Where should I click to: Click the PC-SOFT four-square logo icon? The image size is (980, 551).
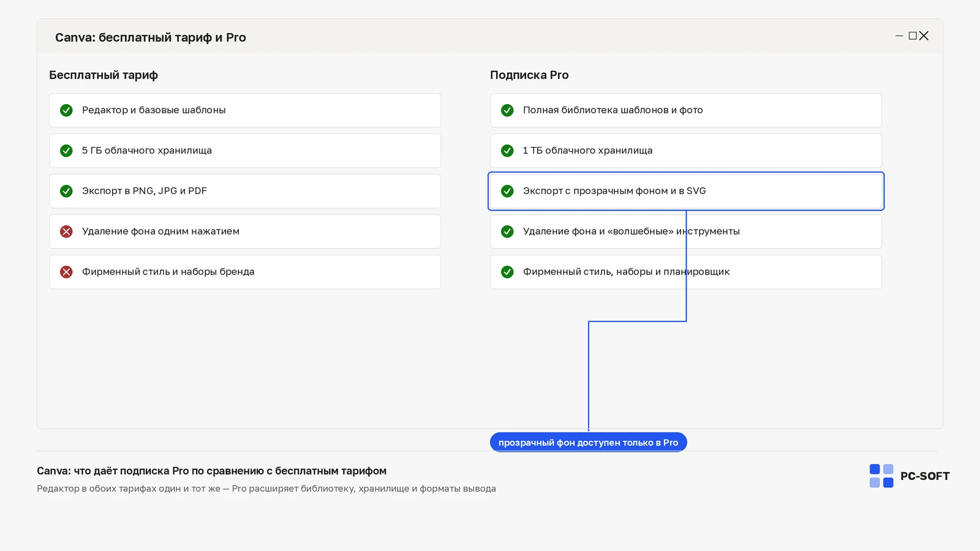pyautogui.click(x=881, y=476)
